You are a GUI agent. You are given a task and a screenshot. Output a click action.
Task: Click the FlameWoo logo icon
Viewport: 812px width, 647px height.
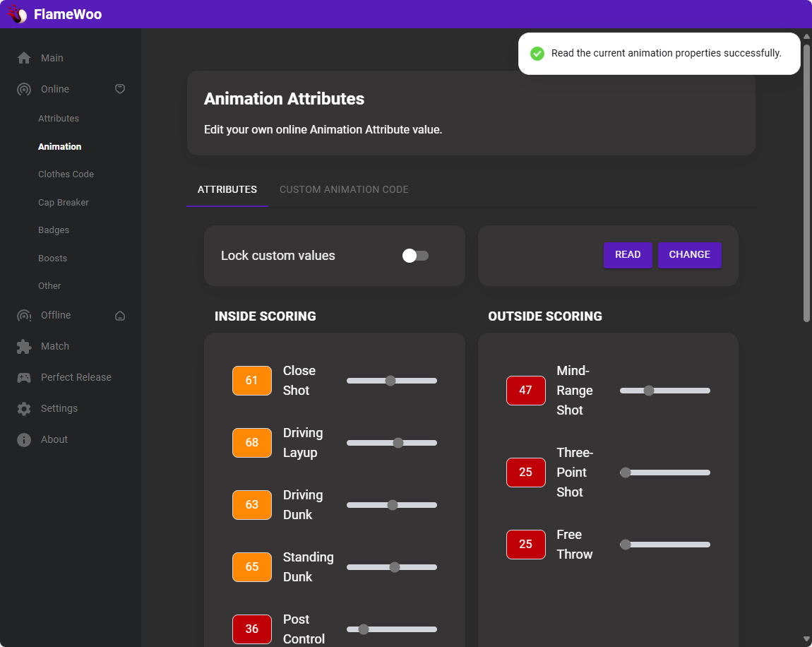pyautogui.click(x=17, y=14)
